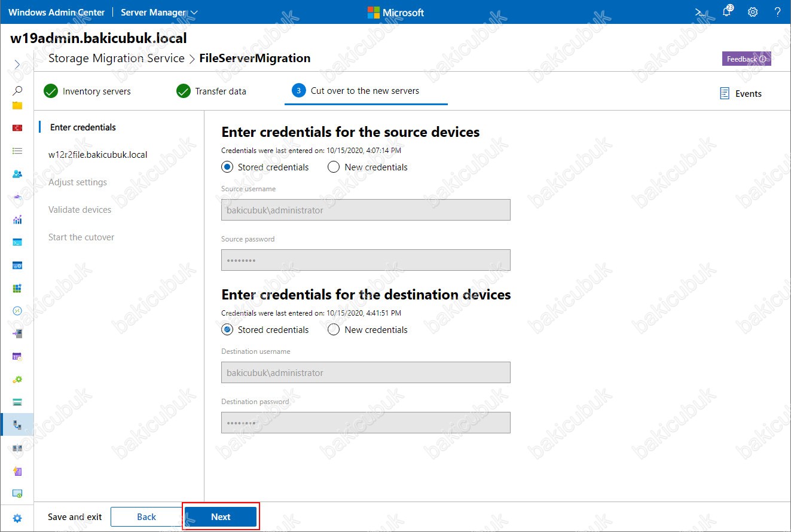Open header settings gear

click(x=753, y=12)
